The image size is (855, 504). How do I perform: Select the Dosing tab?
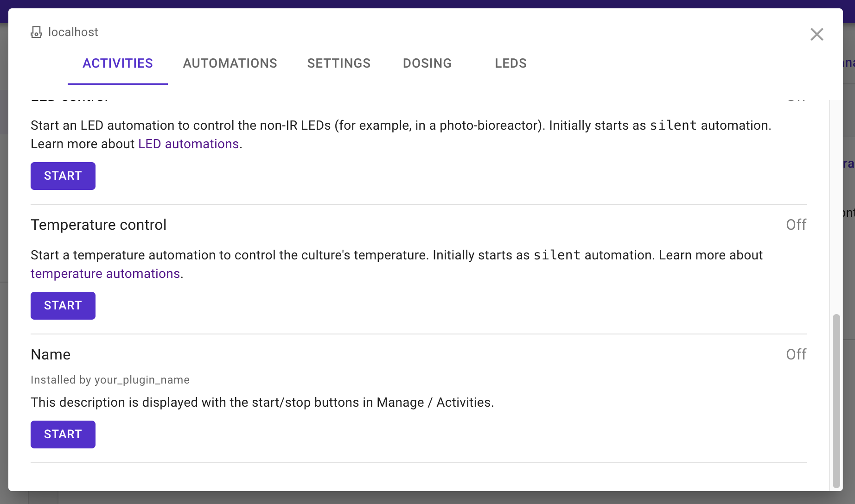click(x=427, y=63)
